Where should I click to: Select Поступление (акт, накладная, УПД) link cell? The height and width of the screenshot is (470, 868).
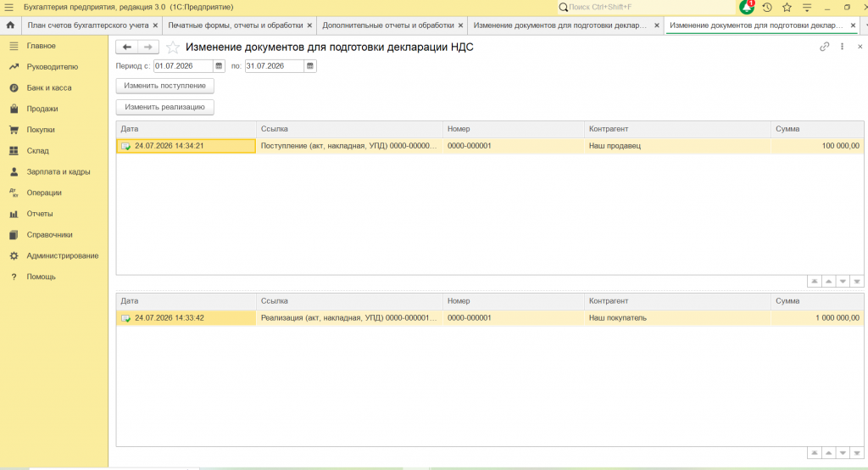click(349, 146)
